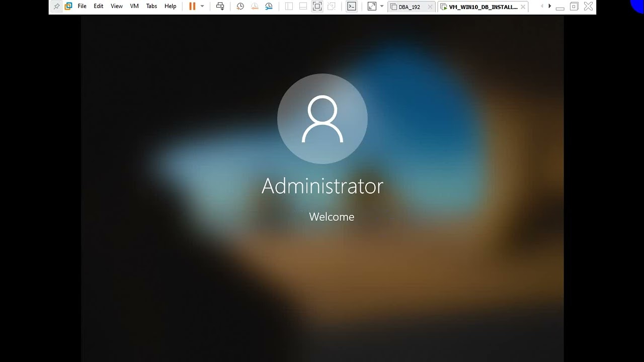This screenshot has width=644, height=362.
Task: Open the File menu
Action: point(82,7)
